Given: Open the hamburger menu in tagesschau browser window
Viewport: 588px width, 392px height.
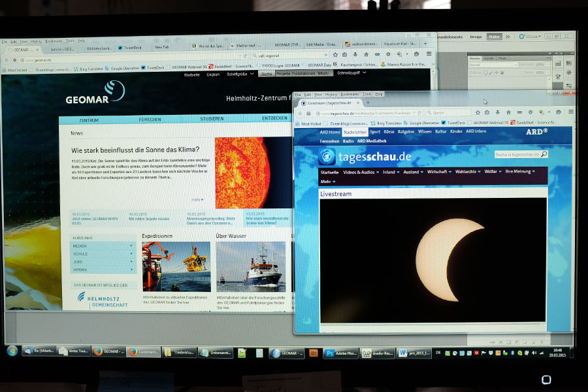Looking at the screenshot, I should click(x=571, y=112).
